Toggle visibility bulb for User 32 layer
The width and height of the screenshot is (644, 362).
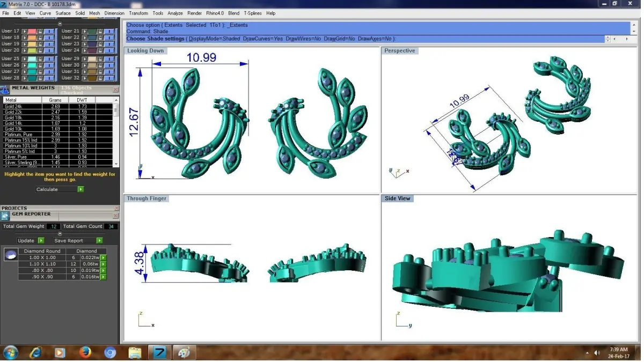pos(109,78)
